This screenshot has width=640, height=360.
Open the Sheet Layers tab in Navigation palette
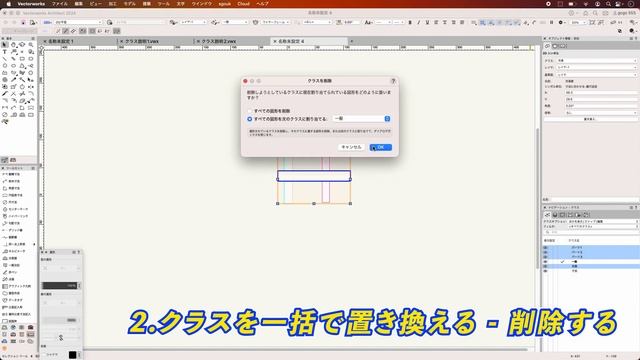point(563,215)
